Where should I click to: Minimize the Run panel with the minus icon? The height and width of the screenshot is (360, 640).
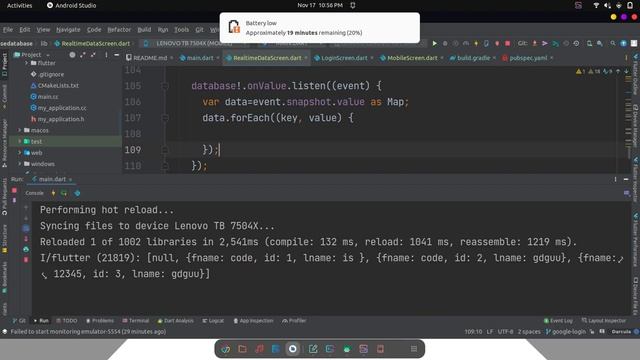626,179
